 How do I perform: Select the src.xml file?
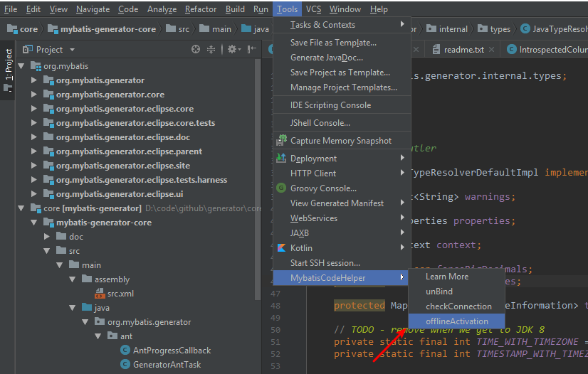click(120, 294)
